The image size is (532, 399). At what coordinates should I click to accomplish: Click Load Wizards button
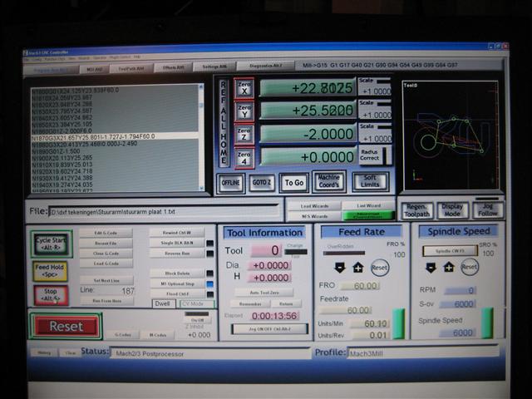click(x=314, y=206)
